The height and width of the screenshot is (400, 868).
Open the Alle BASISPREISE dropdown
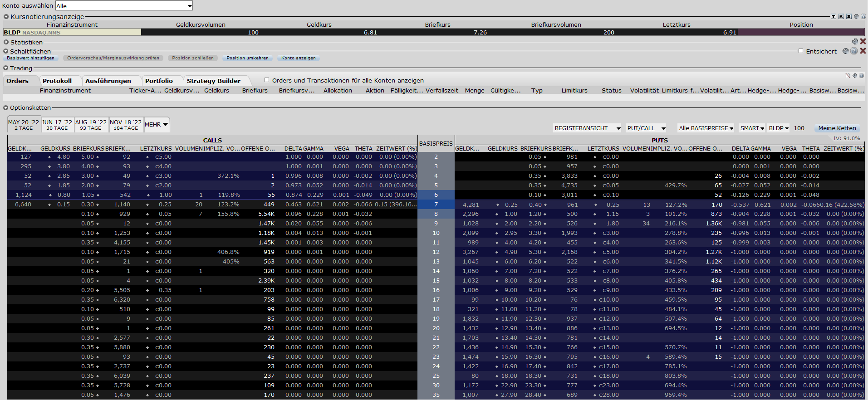coord(706,128)
